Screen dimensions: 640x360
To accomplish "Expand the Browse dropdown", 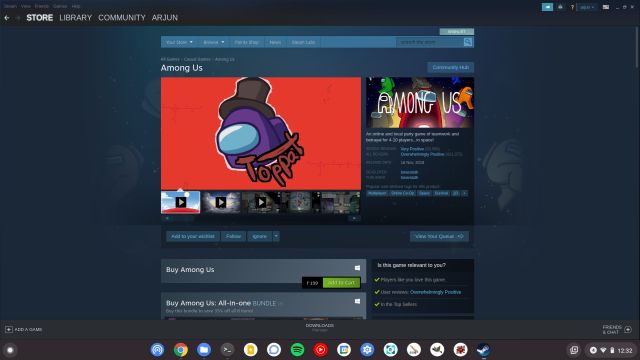I will click(x=213, y=42).
